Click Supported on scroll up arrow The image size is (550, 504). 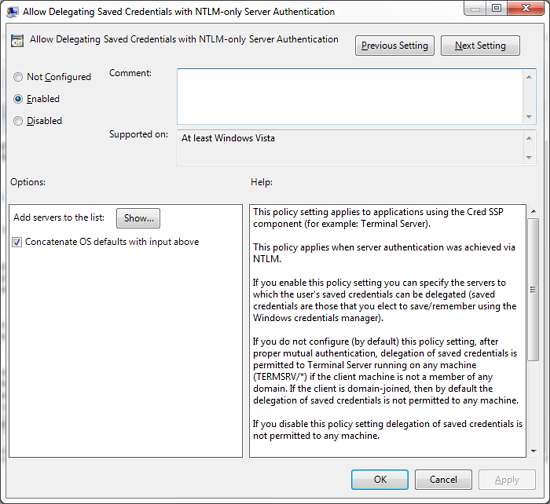click(529, 139)
